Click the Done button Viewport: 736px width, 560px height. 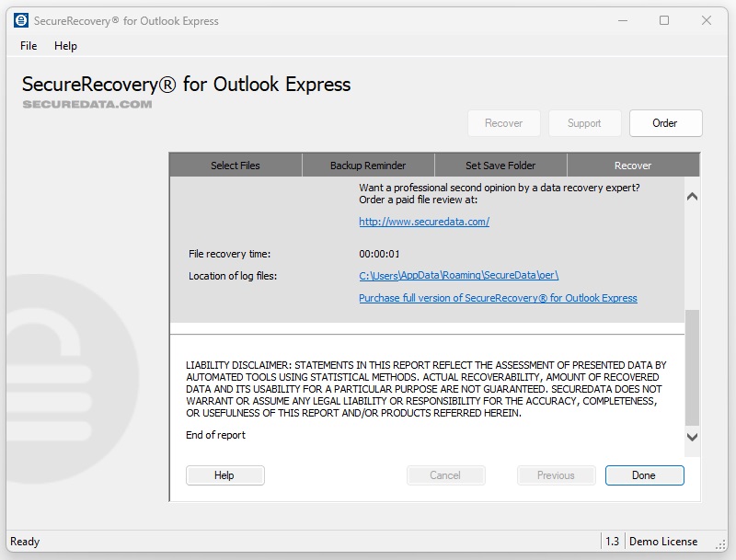644,475
